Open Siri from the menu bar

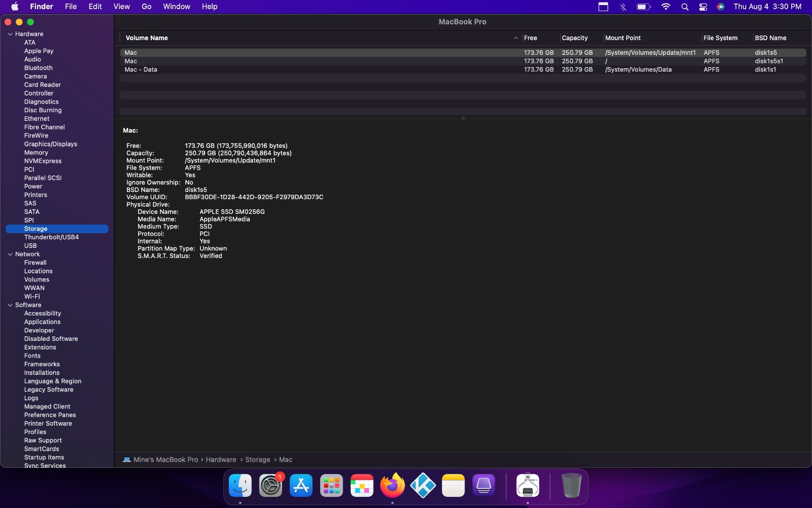pyautogui.click(x=721, y=7)
